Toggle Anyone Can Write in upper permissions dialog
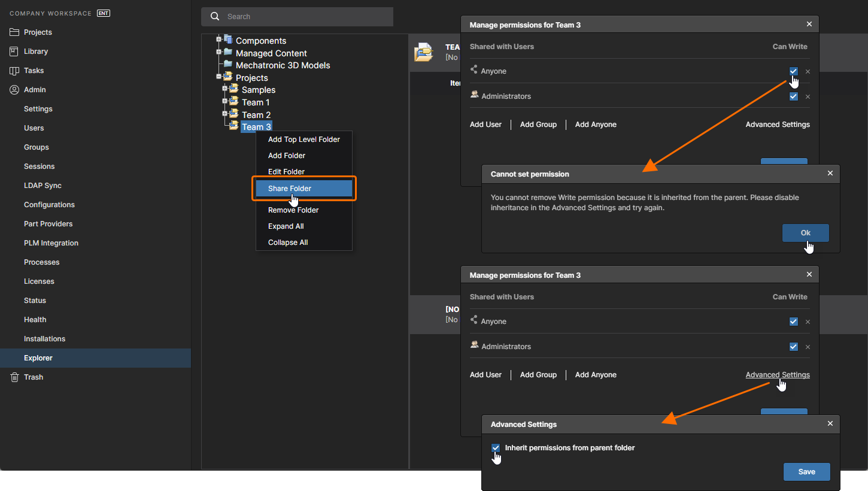 point(794,71)
